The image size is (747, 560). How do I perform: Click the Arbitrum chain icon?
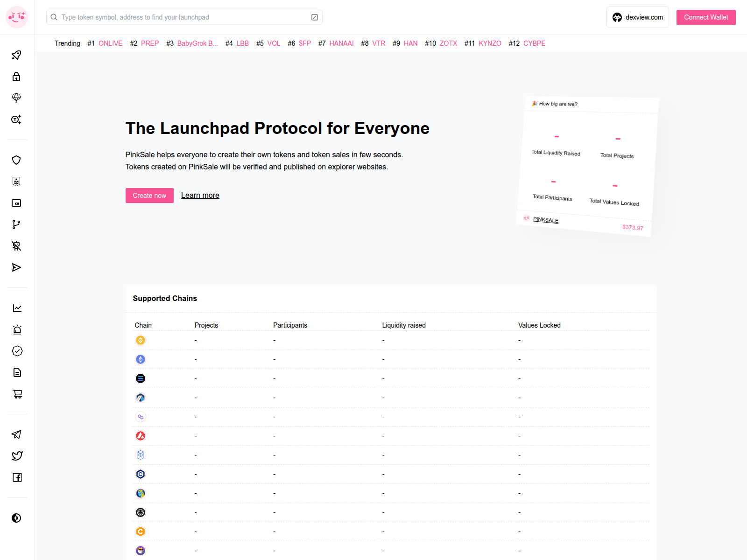(141, 398)
